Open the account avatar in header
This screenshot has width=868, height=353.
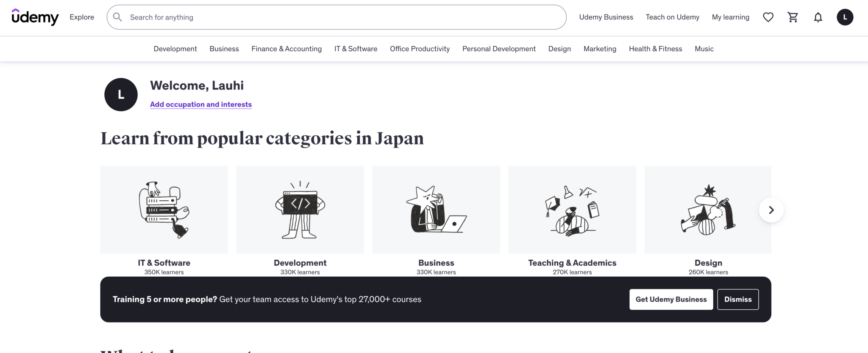[845, 17]
